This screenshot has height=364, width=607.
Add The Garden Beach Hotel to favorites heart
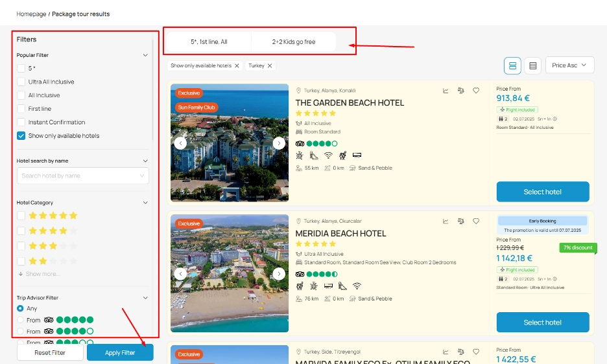coord(476,91)
